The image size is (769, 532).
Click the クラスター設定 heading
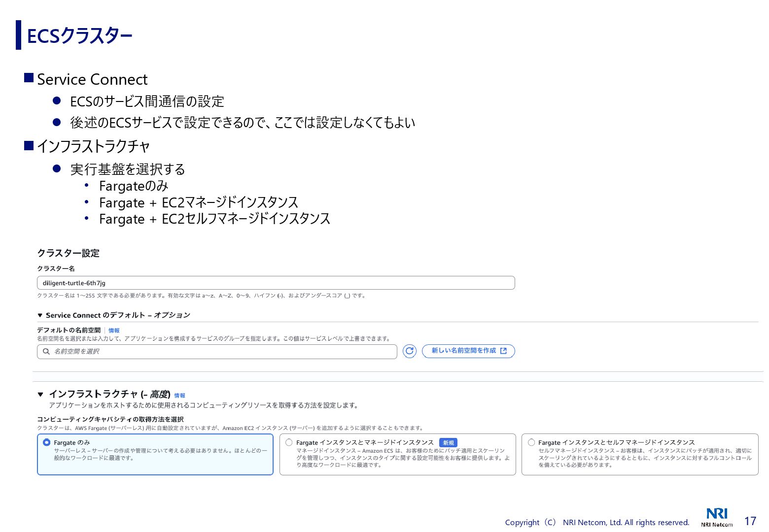pos(69,253)
